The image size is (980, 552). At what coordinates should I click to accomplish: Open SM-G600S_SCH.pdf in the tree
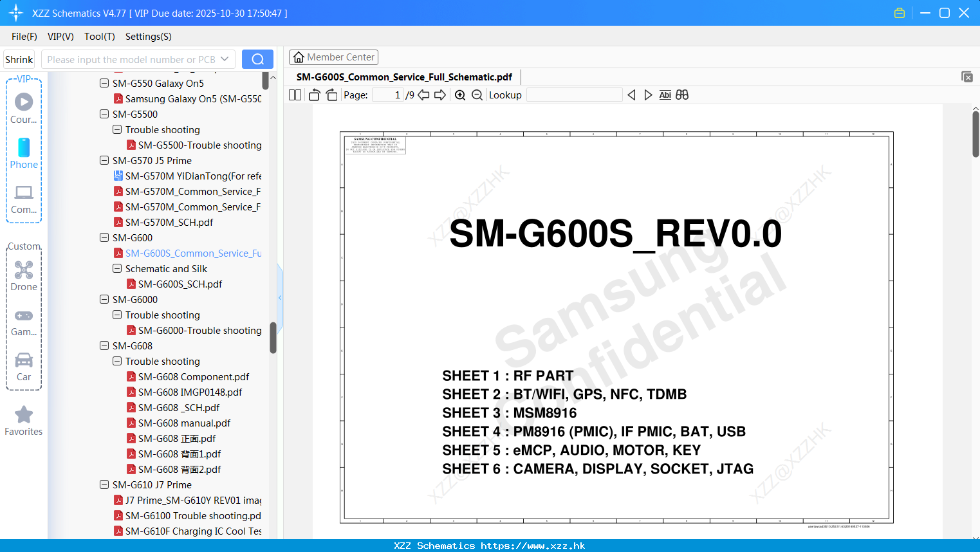pos(180,284)
